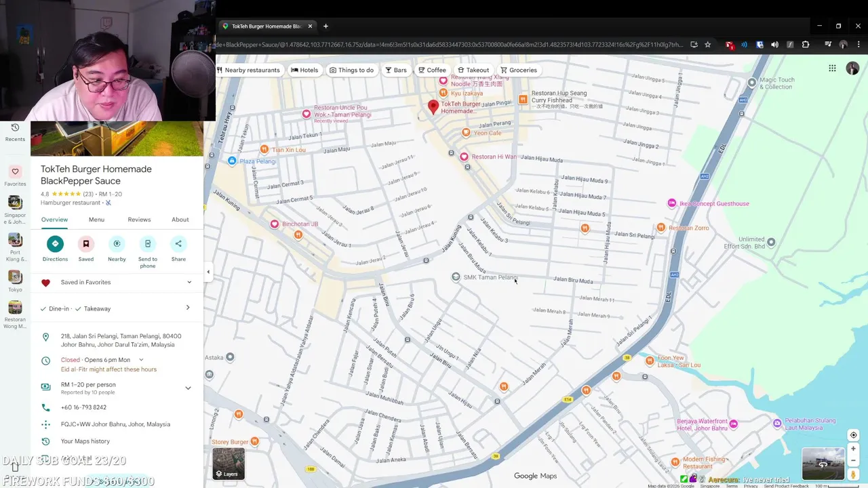
Task: Click Nearby restaurants chip
Action: [248, 70]
